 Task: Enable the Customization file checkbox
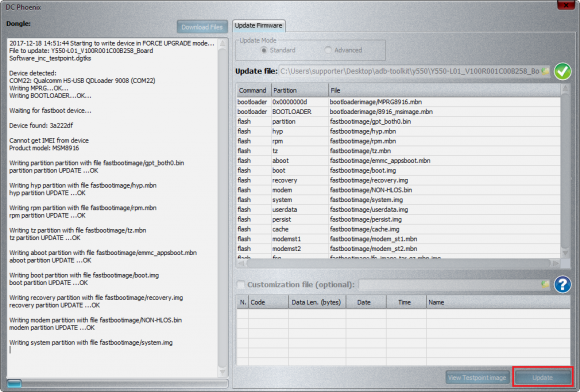click(x=241, y=284)
